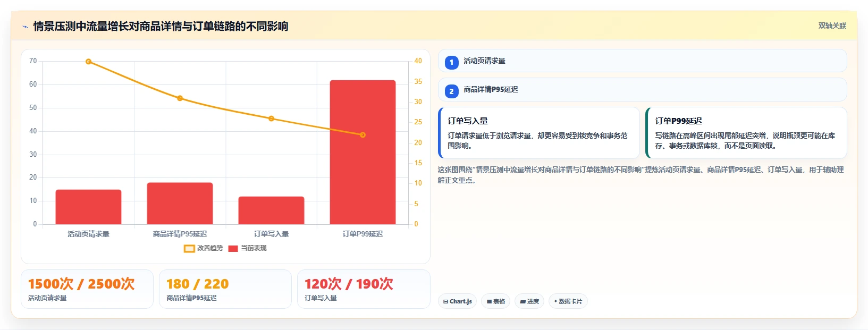Toggle the 当前表现 red legend swatch
The height and width of the screenshot is (330, 868).
tap(233, 249)
